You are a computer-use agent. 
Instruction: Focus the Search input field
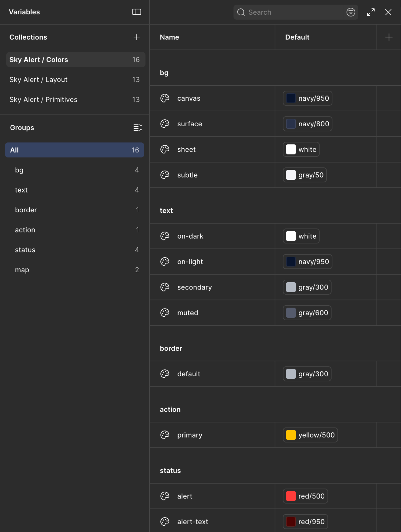288,12
